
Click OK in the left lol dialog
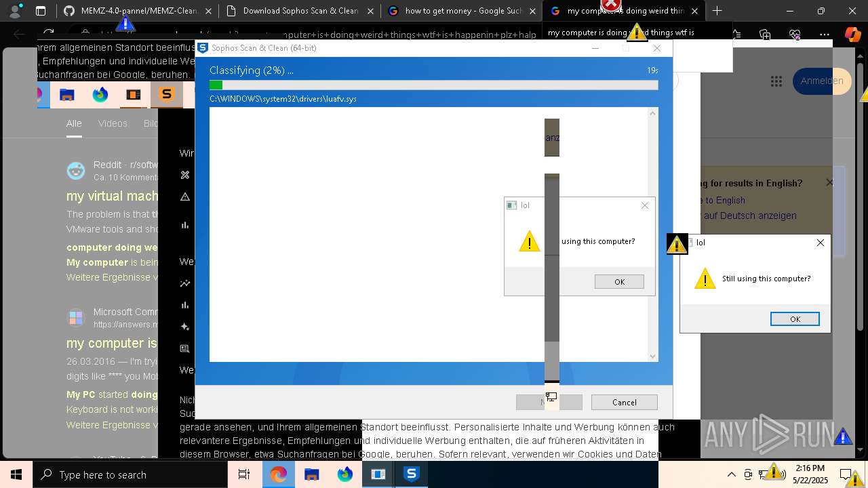pyautogui.click(x=619, y=281)
